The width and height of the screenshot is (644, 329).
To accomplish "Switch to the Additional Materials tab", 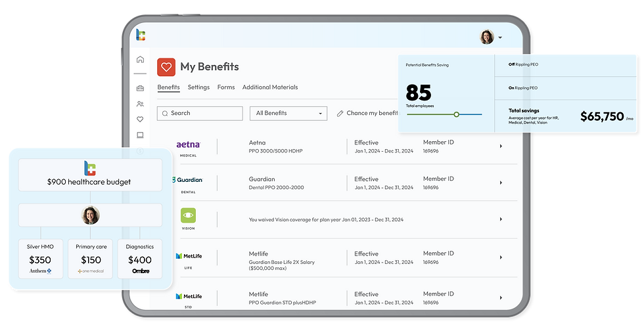I will tap(270, 87).
